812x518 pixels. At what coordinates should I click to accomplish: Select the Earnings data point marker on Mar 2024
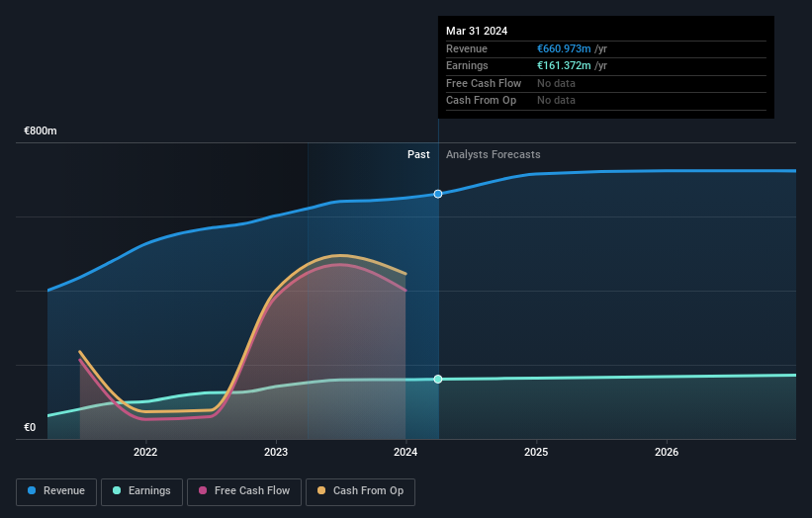coord(438,380)
